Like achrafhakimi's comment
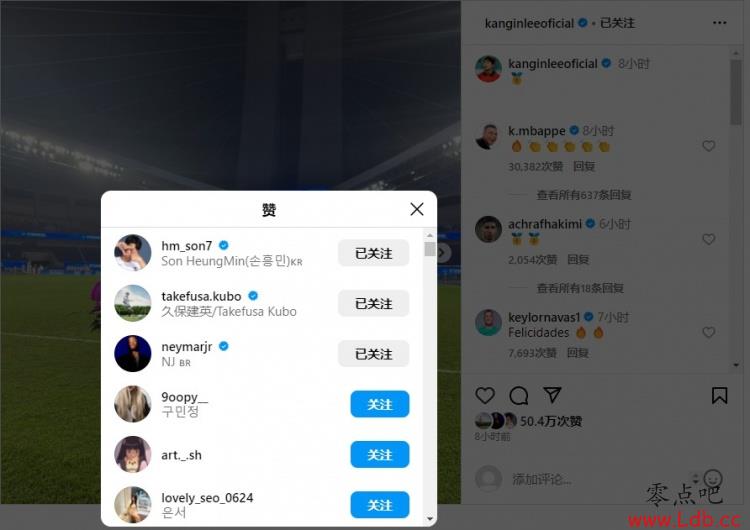 click(709, 239)
